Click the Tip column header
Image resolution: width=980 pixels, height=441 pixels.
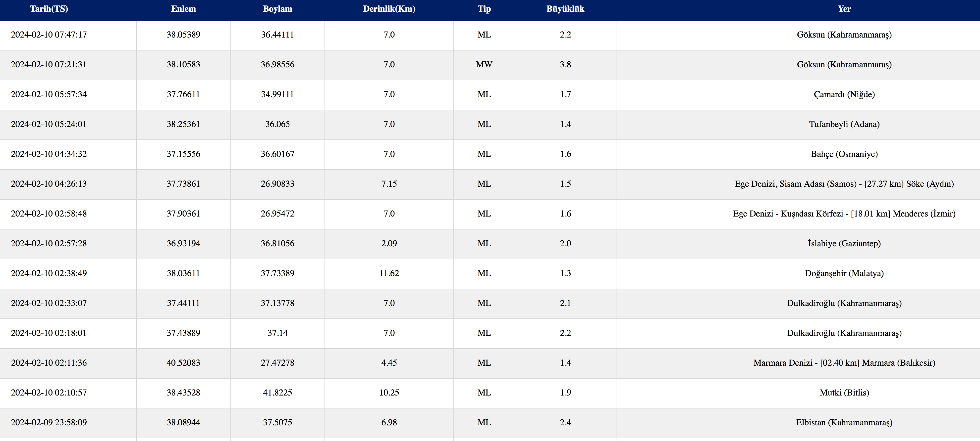coord(484,9)
